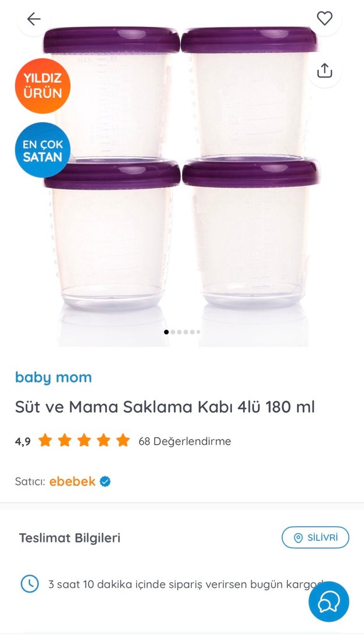Toggle the favorite heart for this product
This screenshot has width=364, height=638.
tap(324, 17)
